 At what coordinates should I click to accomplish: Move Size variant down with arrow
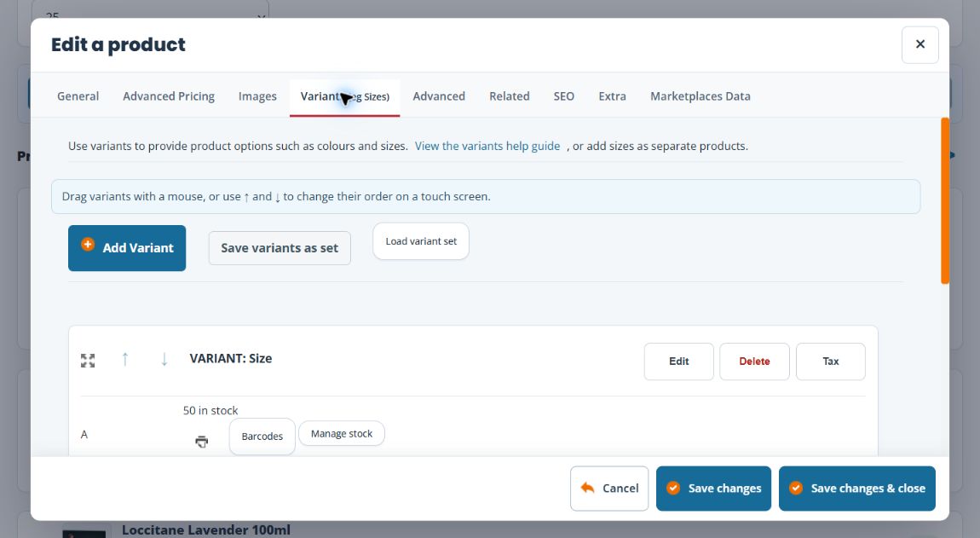coord(164,359)
